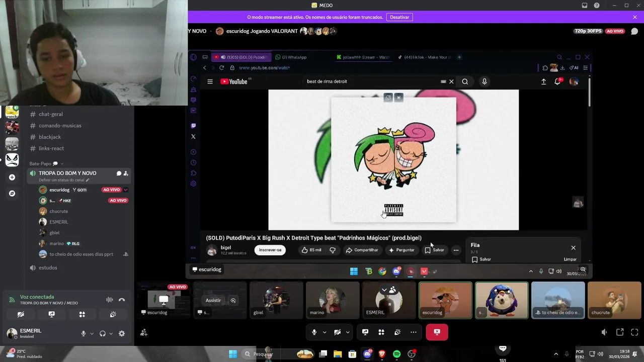Expand input device options beside microphone
644x362 pixels.
[x=92, y=333]
